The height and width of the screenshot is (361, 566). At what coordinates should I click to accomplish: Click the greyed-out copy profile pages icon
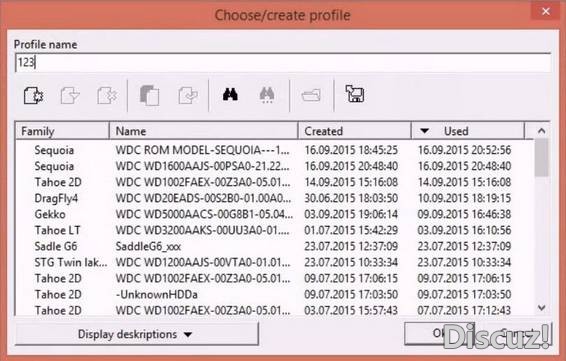click(x=149, y=95)
